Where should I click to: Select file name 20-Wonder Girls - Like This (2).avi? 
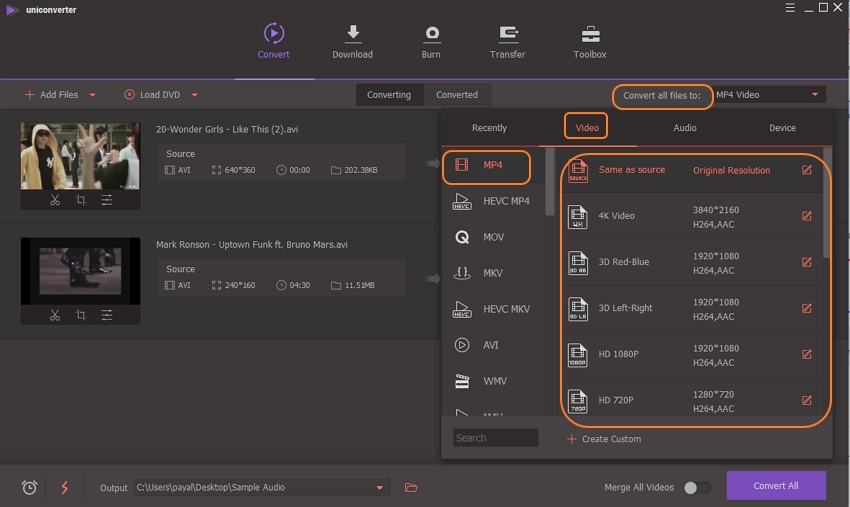pyautogui.click(x=227, y=129)
